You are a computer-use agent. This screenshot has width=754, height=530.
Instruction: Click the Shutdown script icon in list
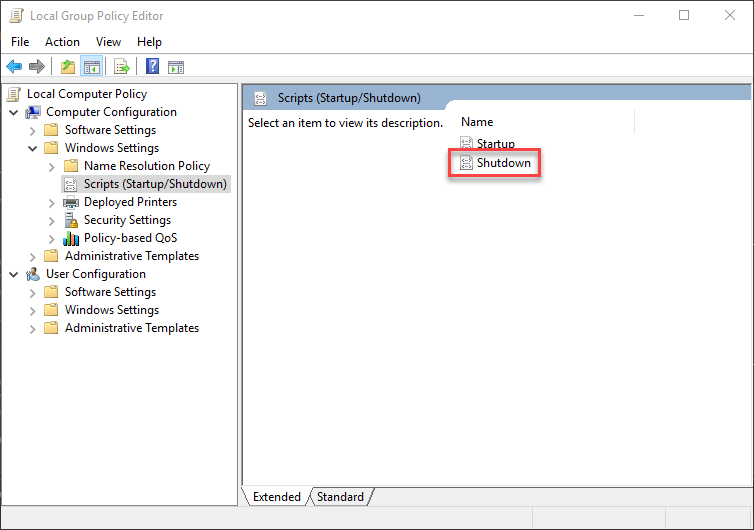(x=466, y=163)
